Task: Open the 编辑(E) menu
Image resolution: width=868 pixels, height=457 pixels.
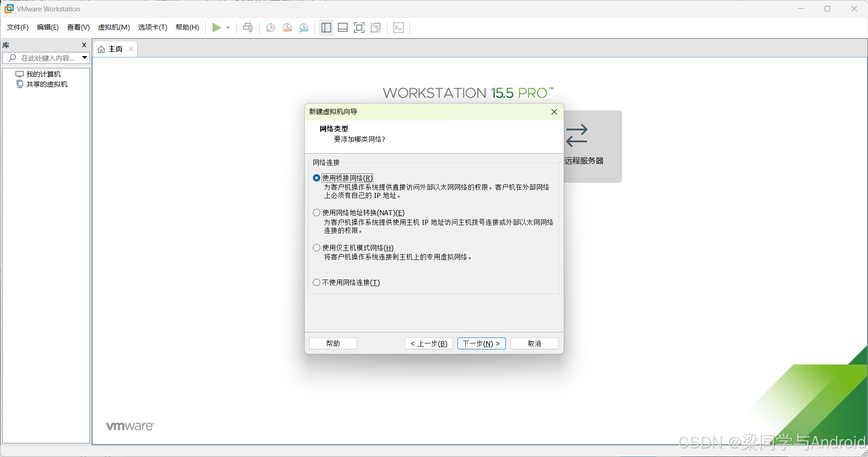Action: [48, 27]
